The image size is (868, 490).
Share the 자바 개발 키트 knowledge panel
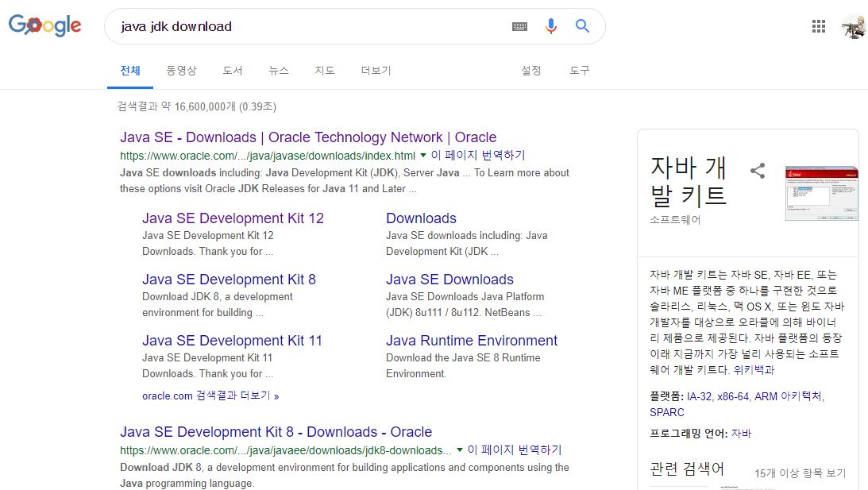coord(758,171)
